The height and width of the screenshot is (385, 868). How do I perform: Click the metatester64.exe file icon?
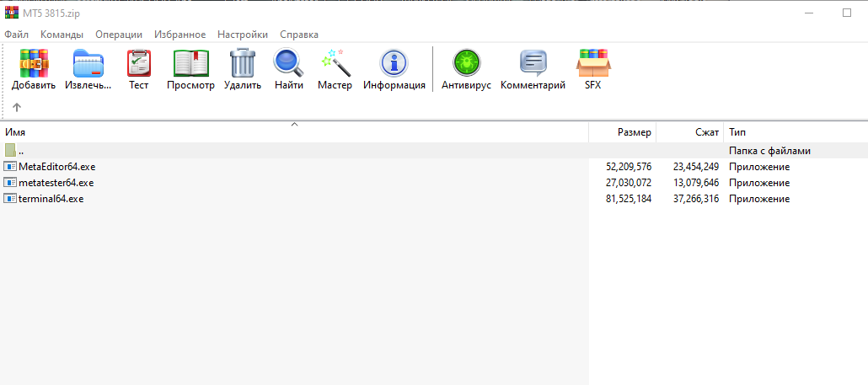[10, 183]
